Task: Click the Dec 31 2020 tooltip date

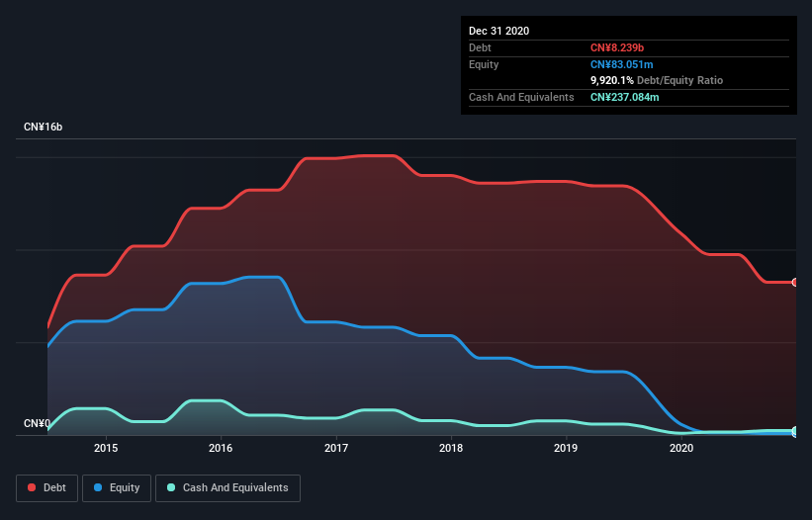Action: click(x=498, y=31)
